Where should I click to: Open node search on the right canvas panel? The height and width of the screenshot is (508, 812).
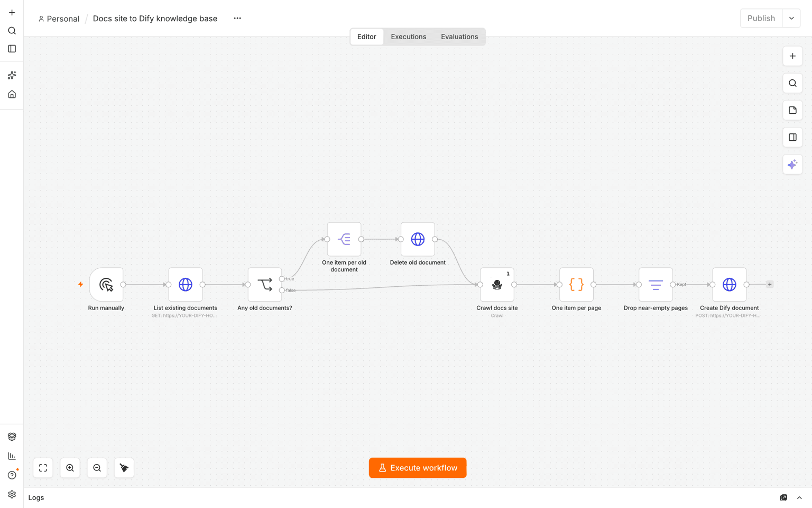[792, 83]
